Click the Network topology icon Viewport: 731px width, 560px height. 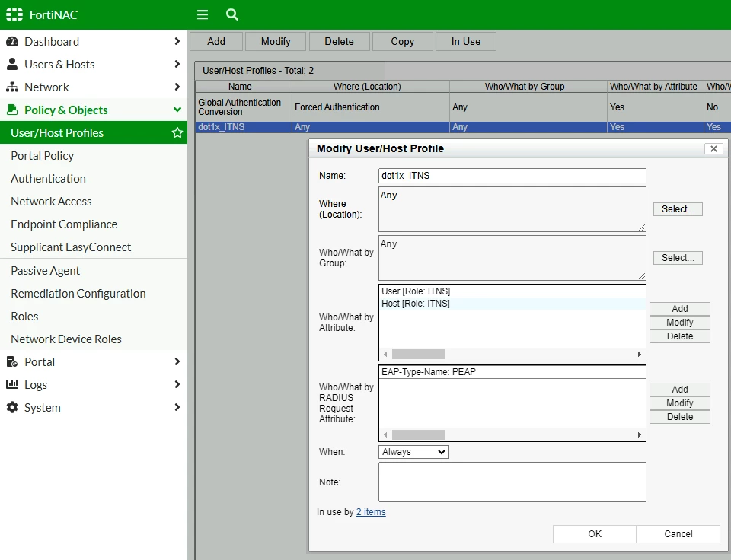point(12,87)
